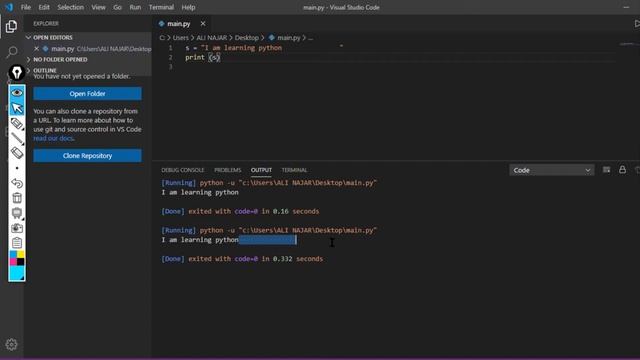Image resolution: width=640 pixels, height=360 pixels.
Task: Click the pen nib icon of the annotation toolbar
Action: pos(17,73)
